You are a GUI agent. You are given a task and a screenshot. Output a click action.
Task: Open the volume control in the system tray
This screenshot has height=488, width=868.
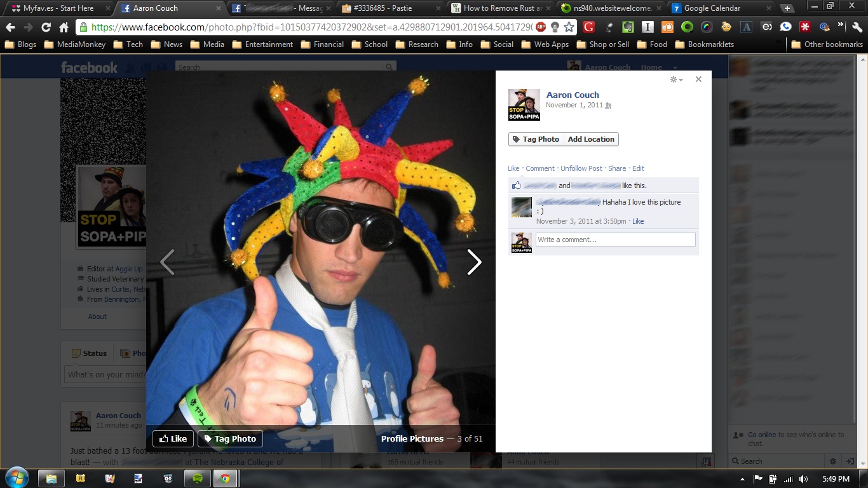click(x=802, y=478)
